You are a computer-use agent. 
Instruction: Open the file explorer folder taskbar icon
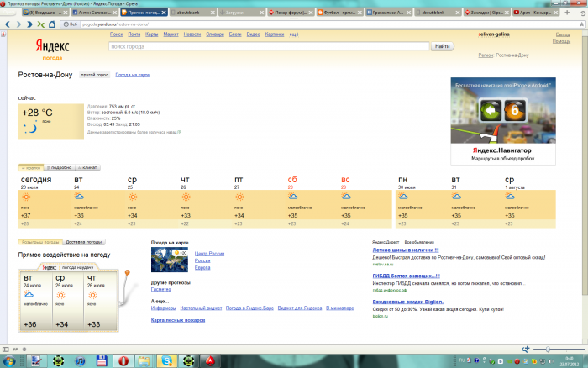coord(144,361)
